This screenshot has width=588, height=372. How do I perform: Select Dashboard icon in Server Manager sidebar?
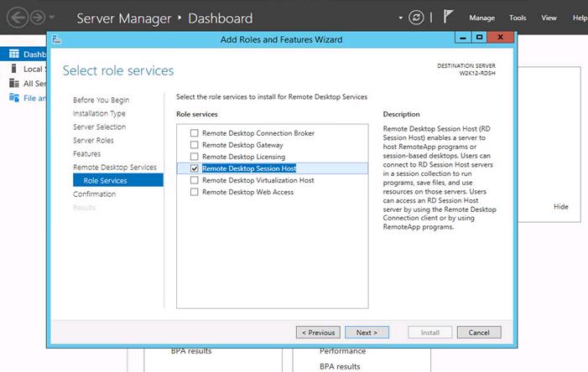tap(14, 54)
